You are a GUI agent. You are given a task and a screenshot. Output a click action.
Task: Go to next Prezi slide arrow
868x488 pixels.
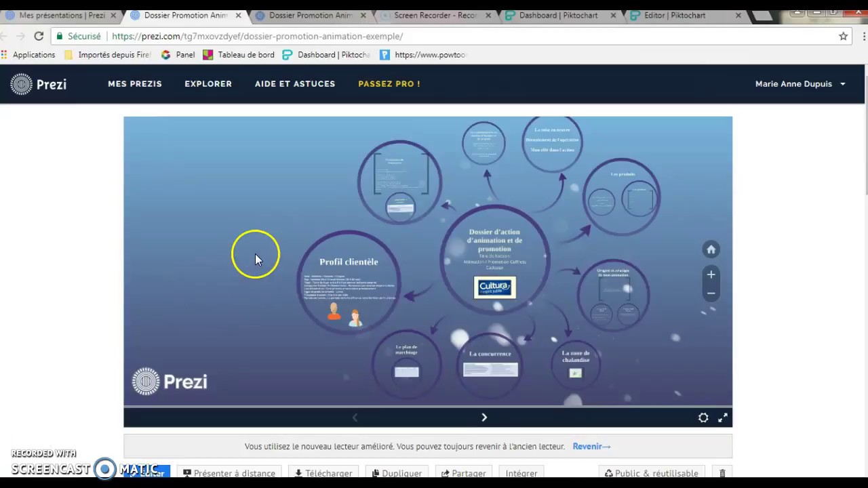(x=484, y=418)
